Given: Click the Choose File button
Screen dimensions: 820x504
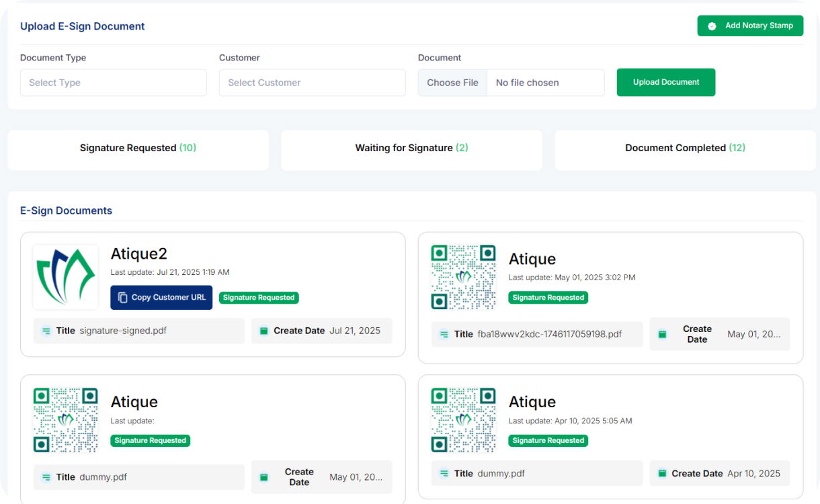Looking at the screenshot, I should (452, 83).
